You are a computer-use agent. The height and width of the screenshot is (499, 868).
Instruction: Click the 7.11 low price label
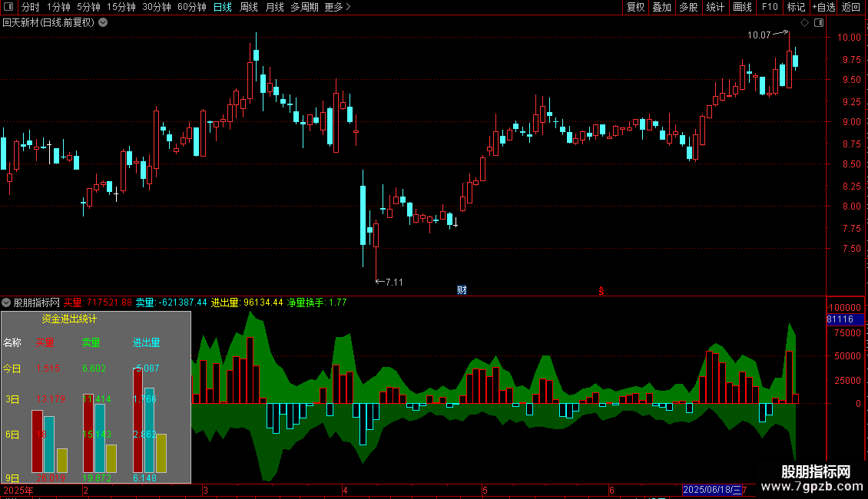[x=394, y=283]
